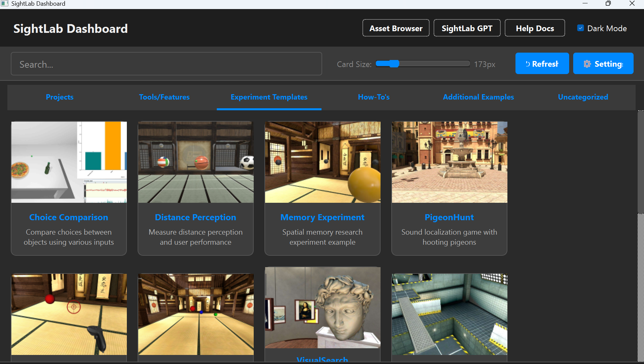Select the Distance Perception thumbnail image
Viewport: 644px width, 364px height.
(196, 162)
